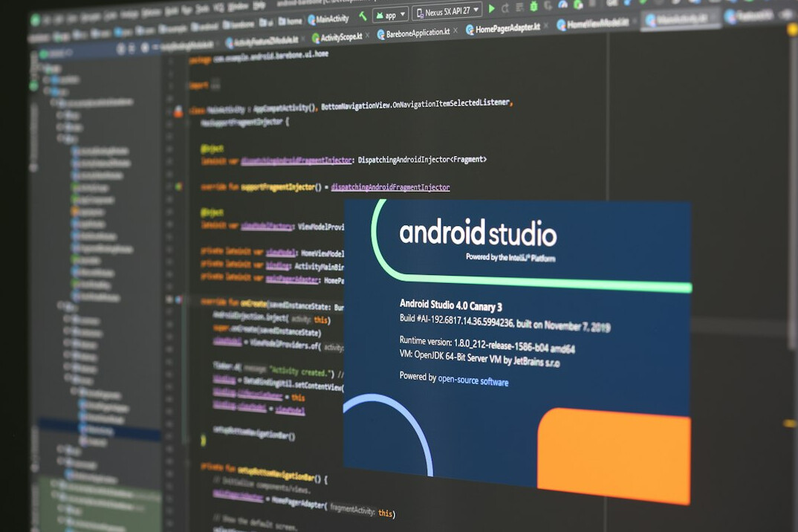Click the Apply Changes icon right of Run
This screenshot has height=532, width=798.
[505, 8]
